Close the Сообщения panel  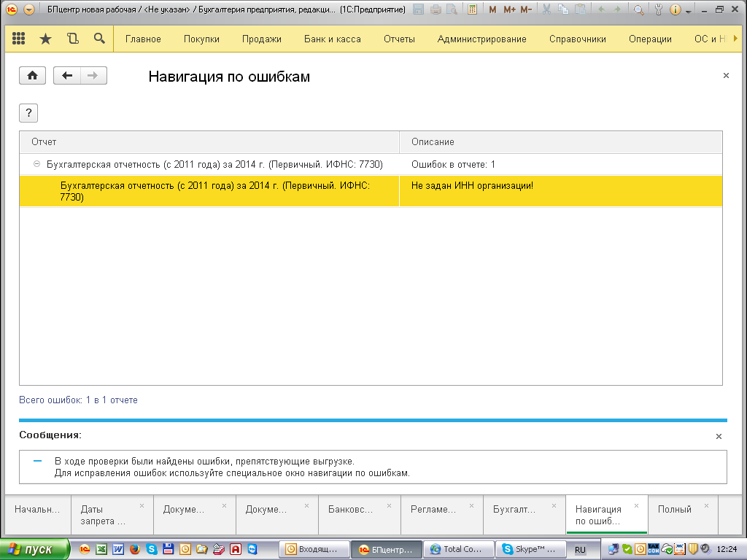click(x=719, y=436)
